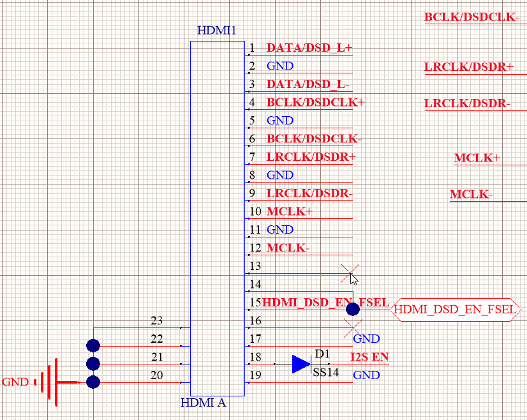Click the D1 designator text
Screen dimensions: 527x420
click(322, 354)
